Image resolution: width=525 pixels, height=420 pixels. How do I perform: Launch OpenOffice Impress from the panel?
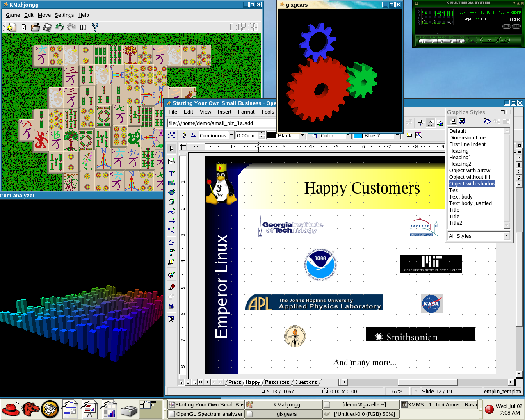click(89, 409)
